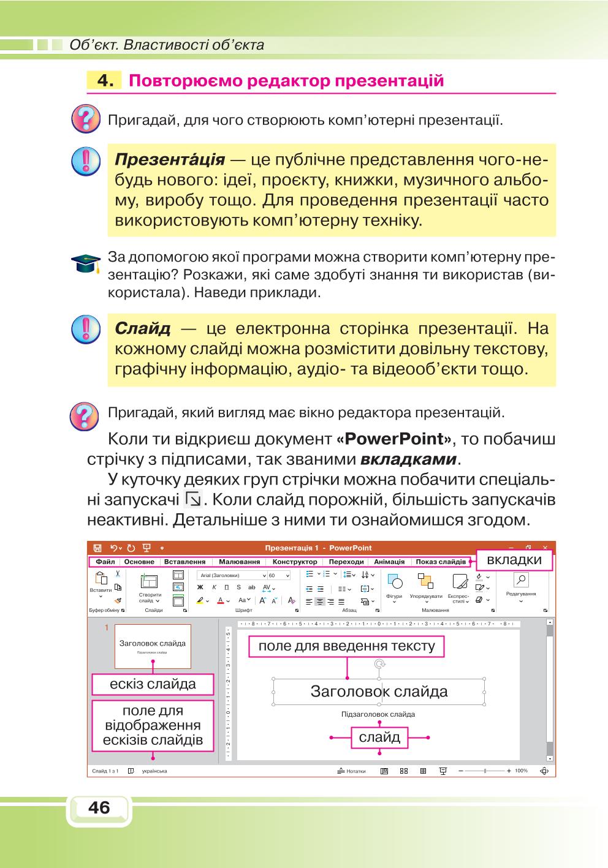Image resolution: width=608 pixels, height=868 pixels.
Task: Click the Save icon in the PowerPoint title bar
Action: pos(97,548)
